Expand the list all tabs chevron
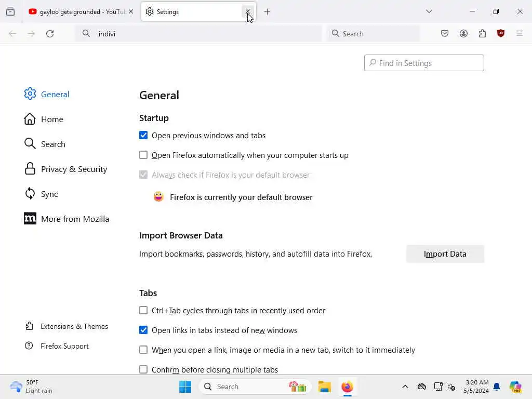The width and height of the screenshot is (532, 399). click(x=429, y=11)
